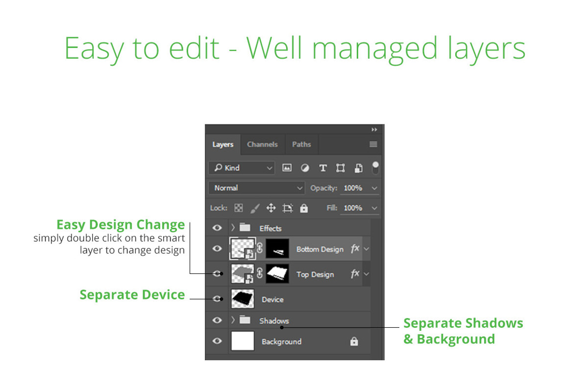Viewport: 588px width, 392px height.
Task: Toggle the layer filtering on/off switch
Action: coord(375,167)
